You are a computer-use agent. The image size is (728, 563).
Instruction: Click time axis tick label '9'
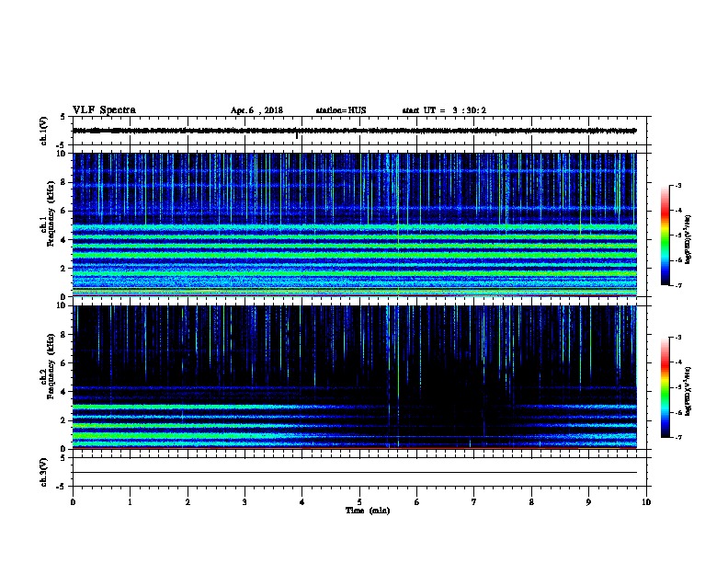pos(588,502)
